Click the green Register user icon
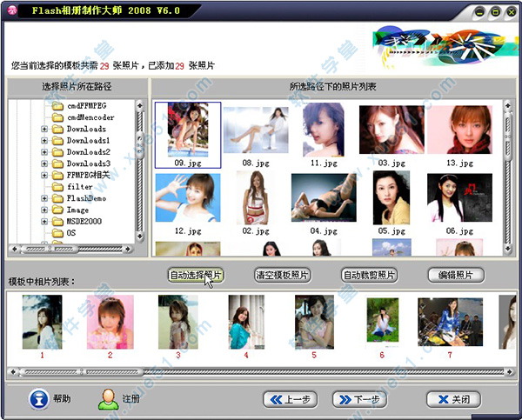 (108, 399)
